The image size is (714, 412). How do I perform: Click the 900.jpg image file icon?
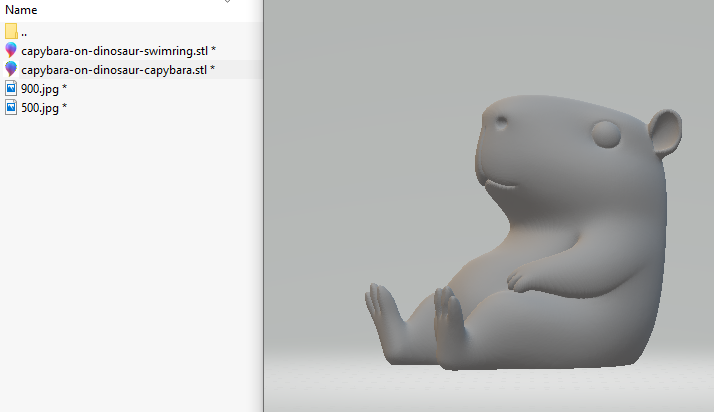coord(11,89)
